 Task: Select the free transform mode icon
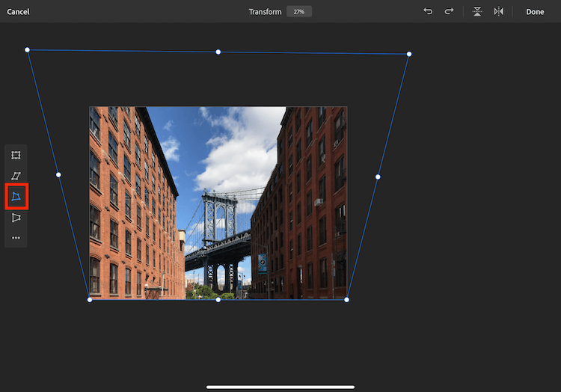point(16,155)
